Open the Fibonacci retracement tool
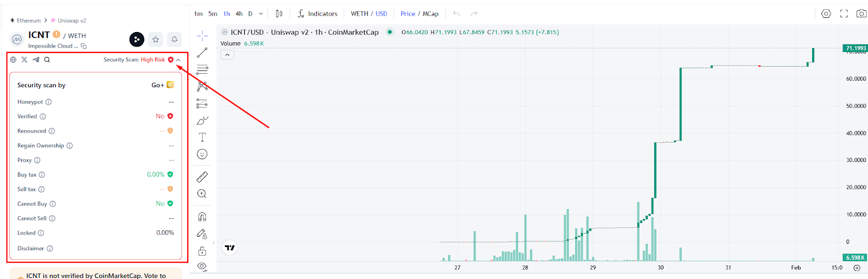This screenshot has width=868, height=279. (202, 69)
